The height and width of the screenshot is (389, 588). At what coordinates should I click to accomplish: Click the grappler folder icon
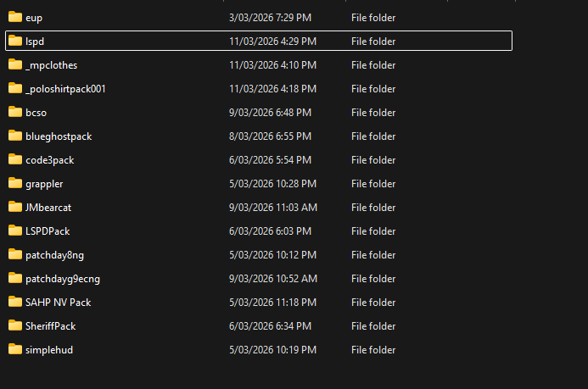[14, 183]
